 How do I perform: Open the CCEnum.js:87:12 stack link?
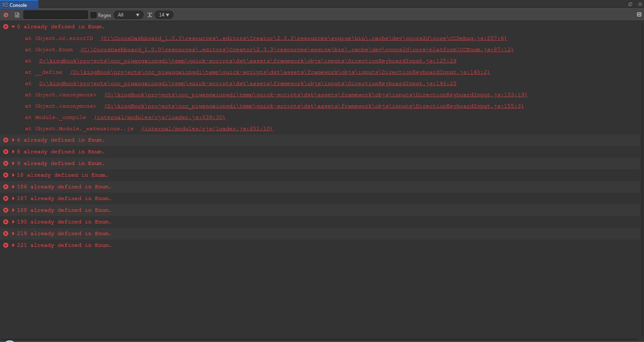click(297, 50)
